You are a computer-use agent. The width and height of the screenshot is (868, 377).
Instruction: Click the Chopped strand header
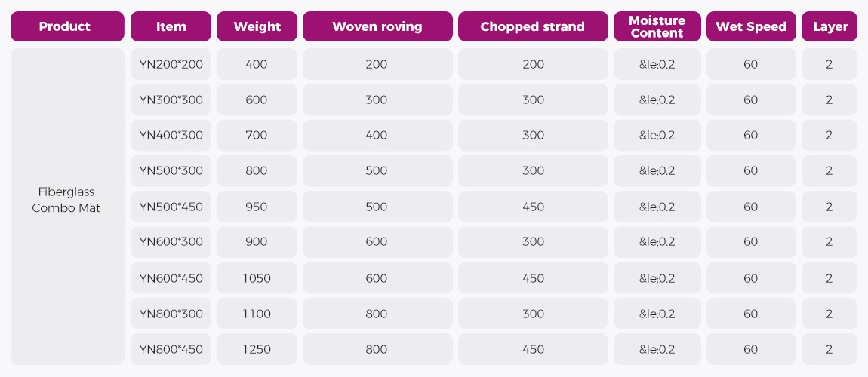[x=533, y=26]
